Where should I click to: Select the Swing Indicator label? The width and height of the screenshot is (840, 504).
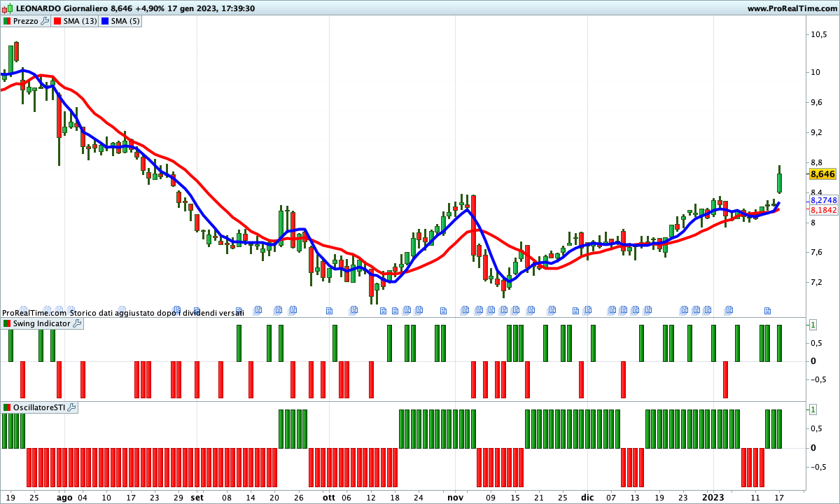click(x=42, y=323)
